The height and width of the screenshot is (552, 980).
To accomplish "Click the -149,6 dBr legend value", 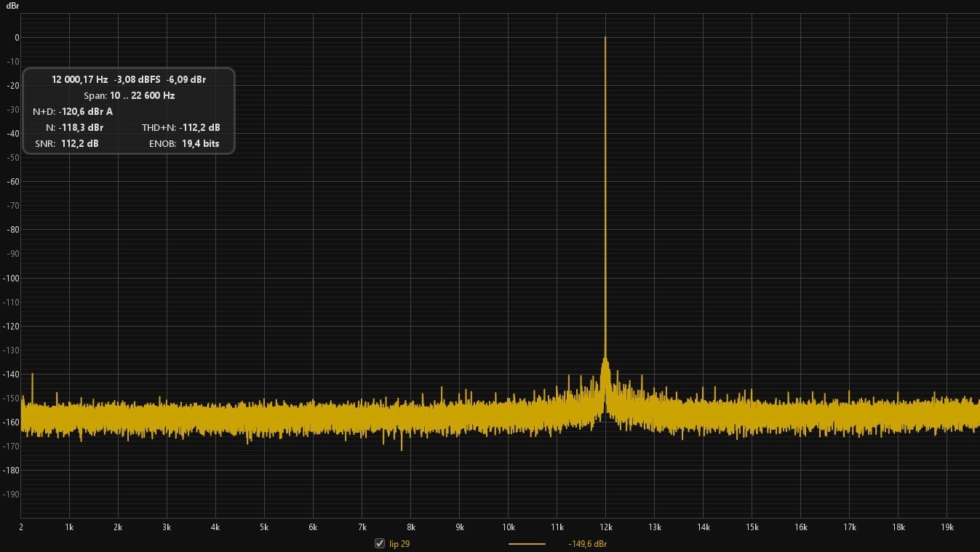I will 588,544.
